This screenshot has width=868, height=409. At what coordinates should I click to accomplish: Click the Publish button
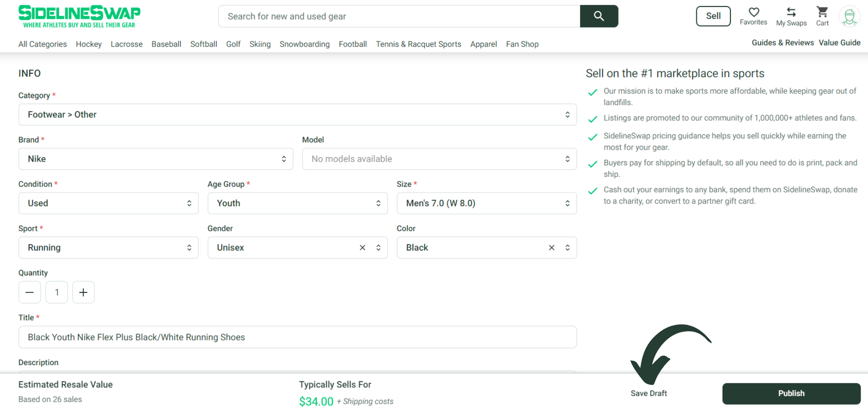(791, 393)
